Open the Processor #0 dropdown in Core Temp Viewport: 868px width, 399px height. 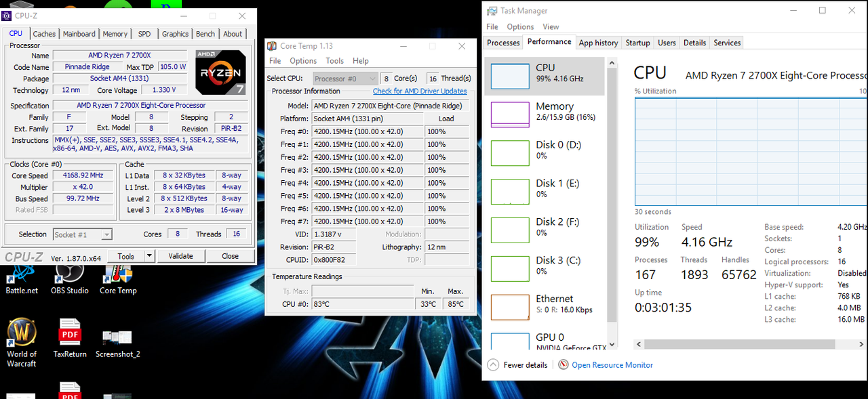click(x=345, y=79)
